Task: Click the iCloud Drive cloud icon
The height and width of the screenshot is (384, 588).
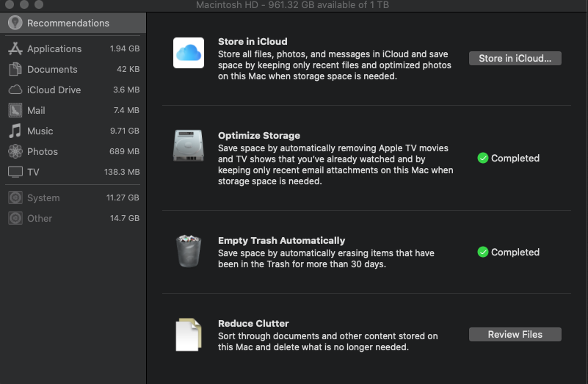Action: [15, 90]
